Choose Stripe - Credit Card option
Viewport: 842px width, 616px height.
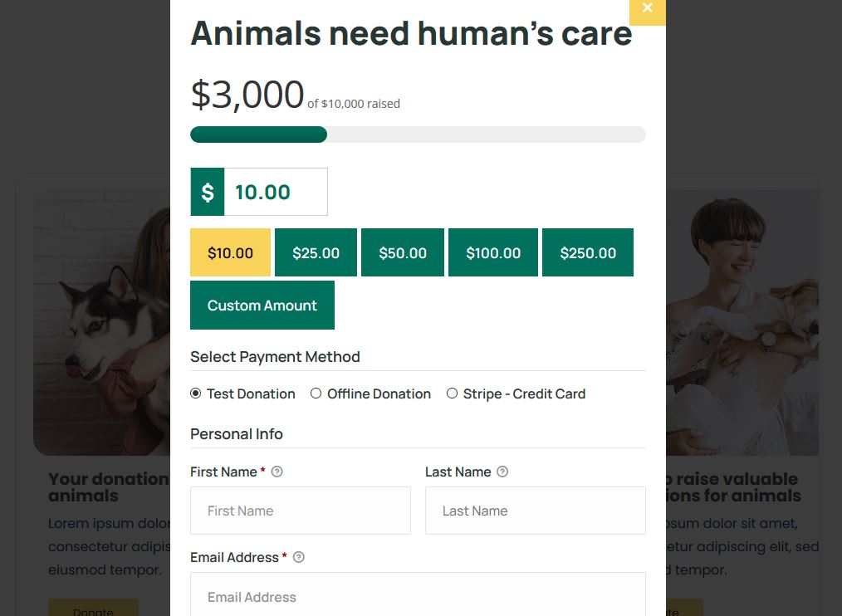(453, 394)
